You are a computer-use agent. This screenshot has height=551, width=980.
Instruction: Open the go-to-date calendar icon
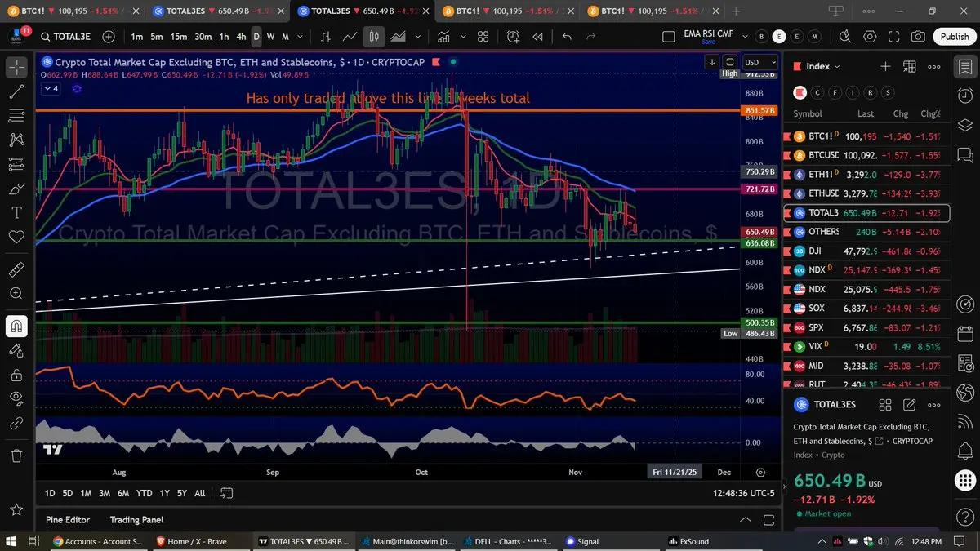[x=227, y=493]
